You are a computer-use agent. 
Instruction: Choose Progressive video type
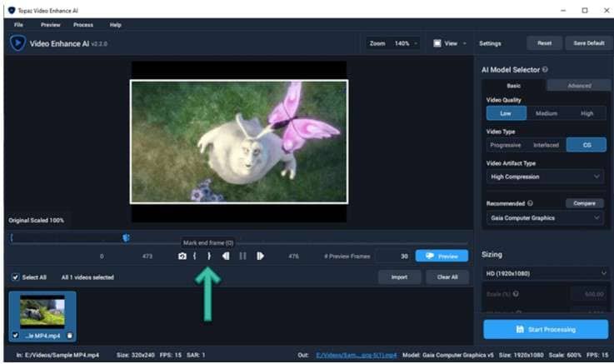click(x=506, y=145)
